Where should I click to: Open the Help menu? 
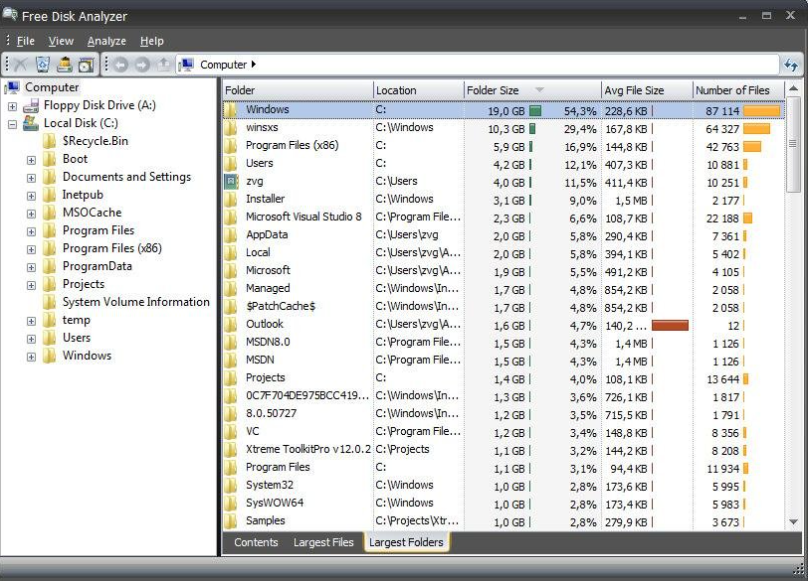pos(152,41)
